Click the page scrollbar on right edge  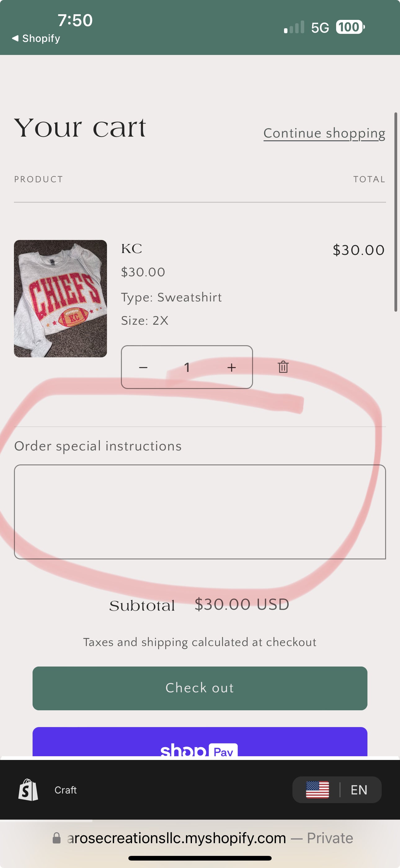(x=396, y=212)
